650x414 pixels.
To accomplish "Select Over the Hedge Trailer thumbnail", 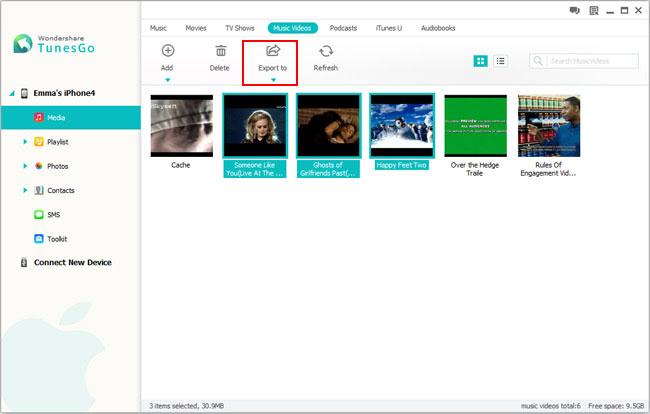I will (x=475, y=126).
